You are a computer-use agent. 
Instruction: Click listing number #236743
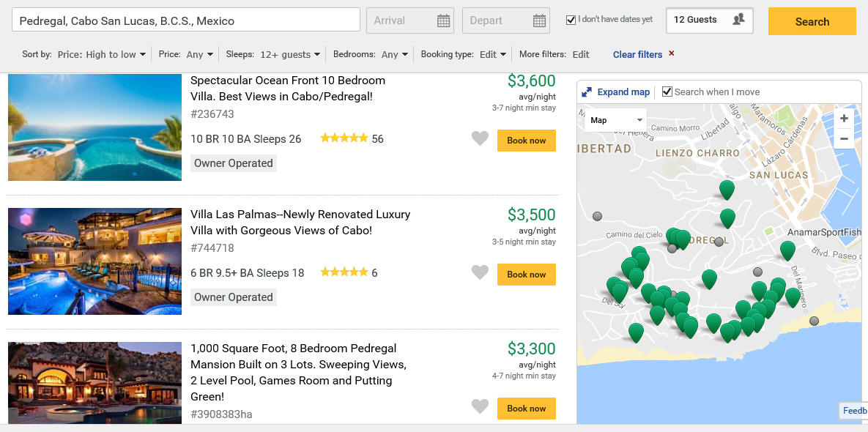pyautogui.click(x=212, y=114)
